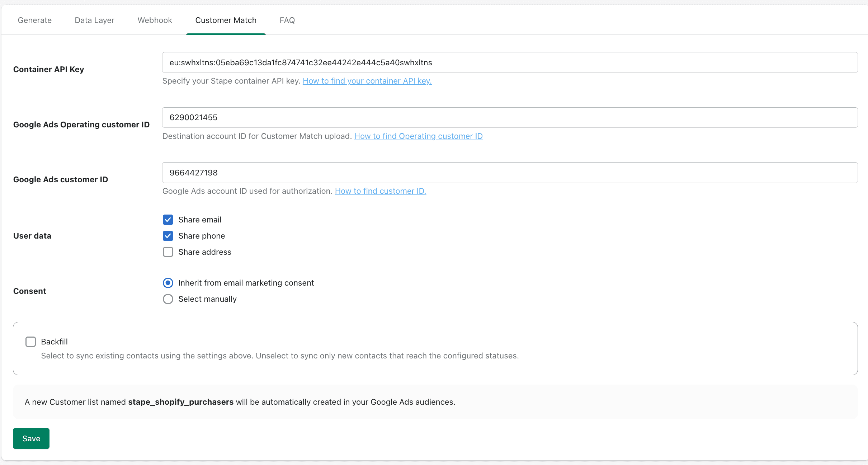
Task: Go to the FAQ tab
Action: click(x=287, y=20)
